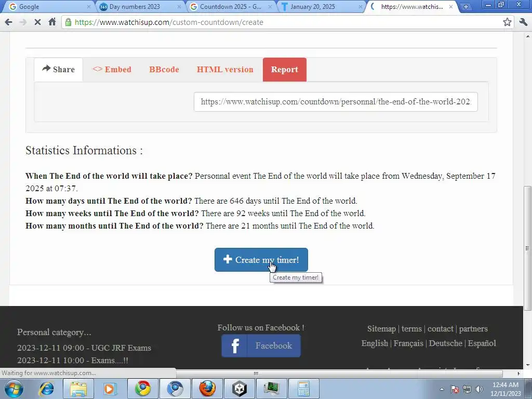Screen dimensions: 532x399
Task: Click the volume speaker tray icon
Action: click(480, 389)
